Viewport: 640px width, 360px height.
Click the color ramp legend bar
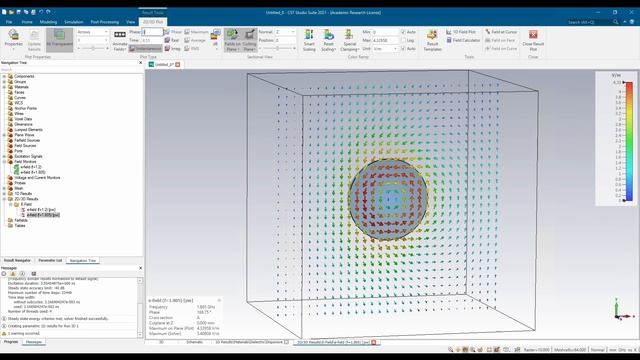(x=629, y=141)
